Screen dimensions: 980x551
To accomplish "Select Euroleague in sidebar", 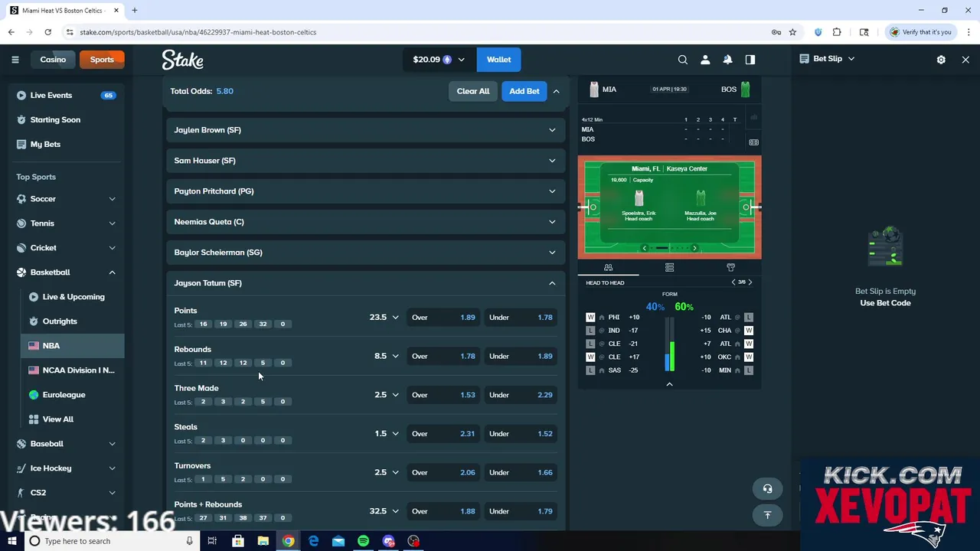I will [x=73, y=395].
